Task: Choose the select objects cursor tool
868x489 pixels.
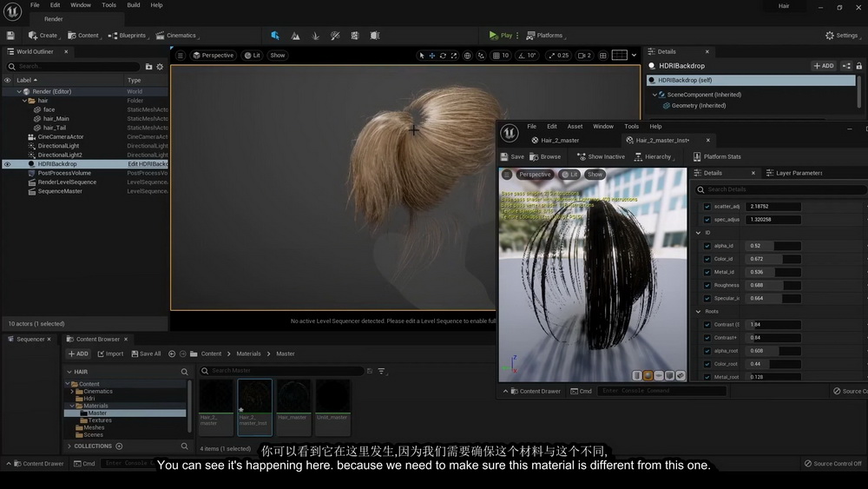Action: pyautogui.click(x=422, y=56)
